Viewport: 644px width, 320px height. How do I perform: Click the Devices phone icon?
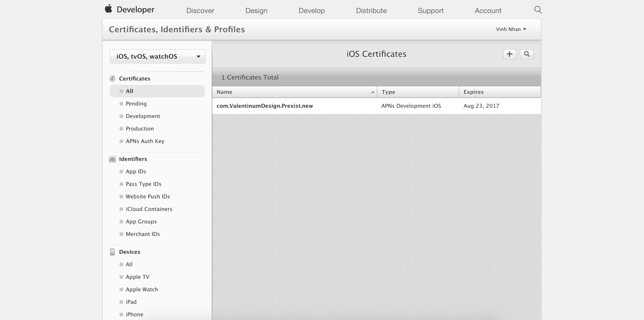click(112, 252)
